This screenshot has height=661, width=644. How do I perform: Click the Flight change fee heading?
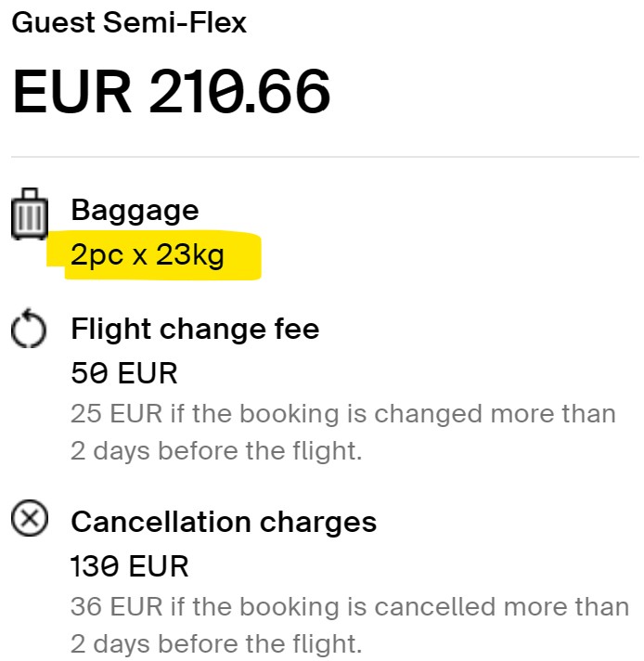tap(195, 329)
